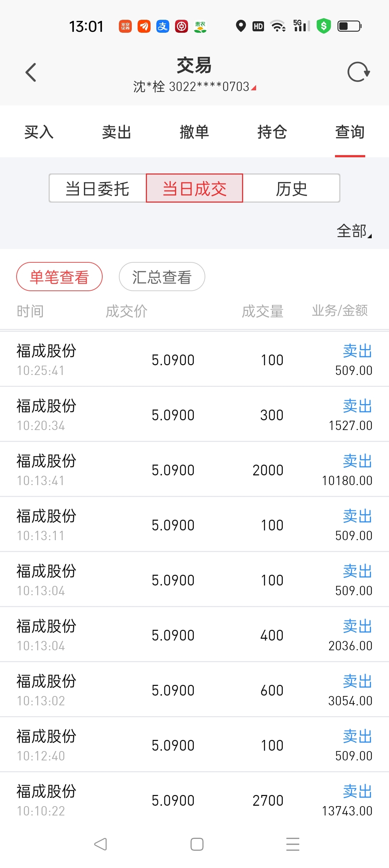Viewport: 389px width, 868px height.
Task: Open the 2000-share trade at 10:13:41
Action: [194, 469]
